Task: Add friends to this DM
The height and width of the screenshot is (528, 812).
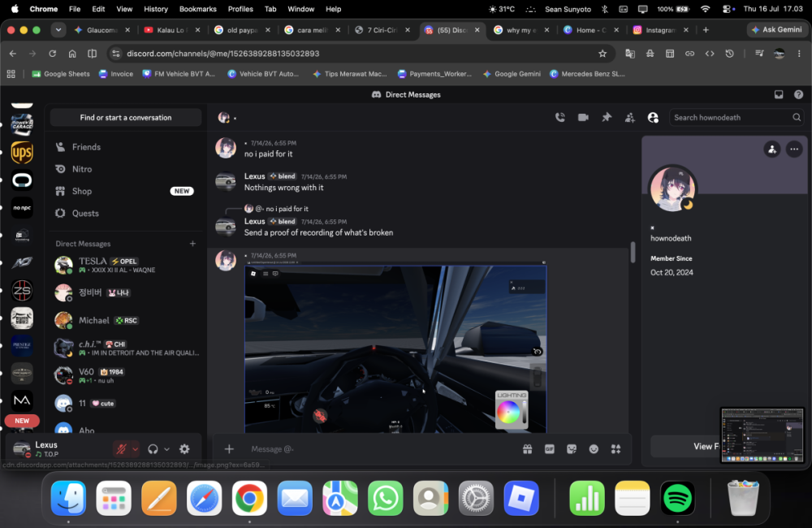Action: [x=630, y=118]
